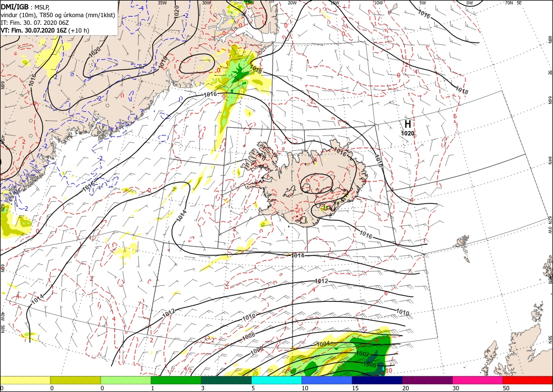Viewport: 553px width, 392px height.
Task: Click the '1002' isobar label
Action: click(x=363, y=354)
